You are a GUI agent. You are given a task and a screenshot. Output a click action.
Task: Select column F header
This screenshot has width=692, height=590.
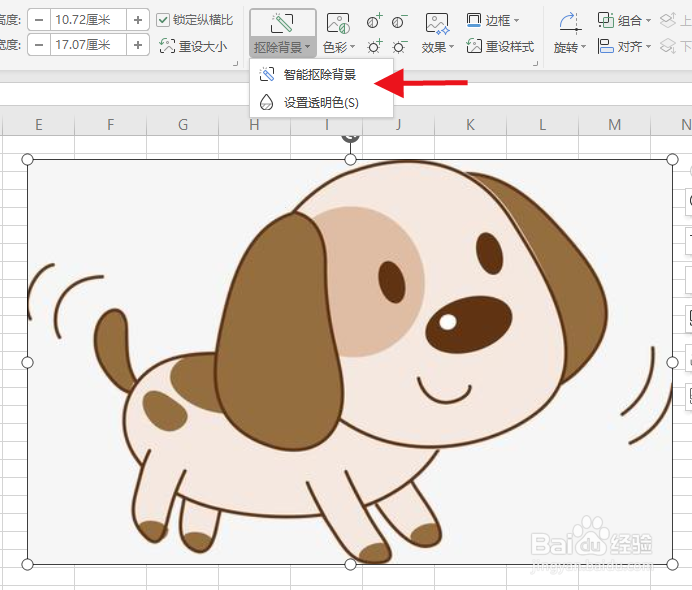tap(111, 125)
